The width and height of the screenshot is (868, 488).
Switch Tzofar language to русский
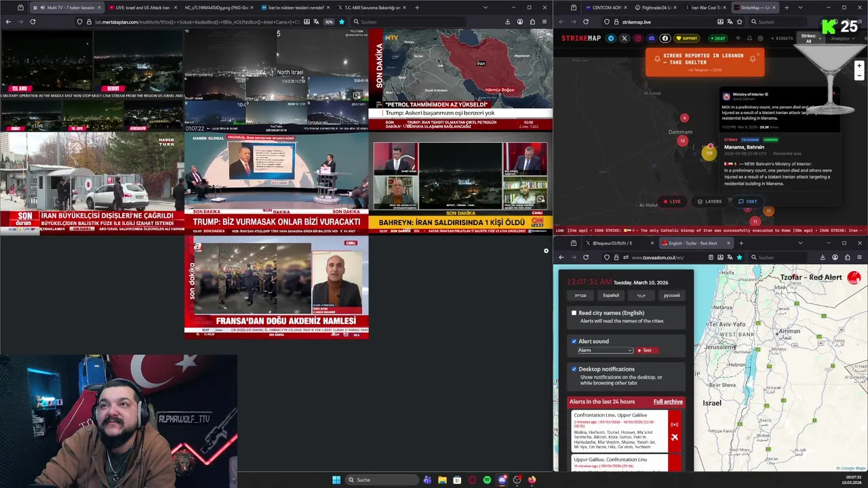pyautogui.click(x=671, y=296)
